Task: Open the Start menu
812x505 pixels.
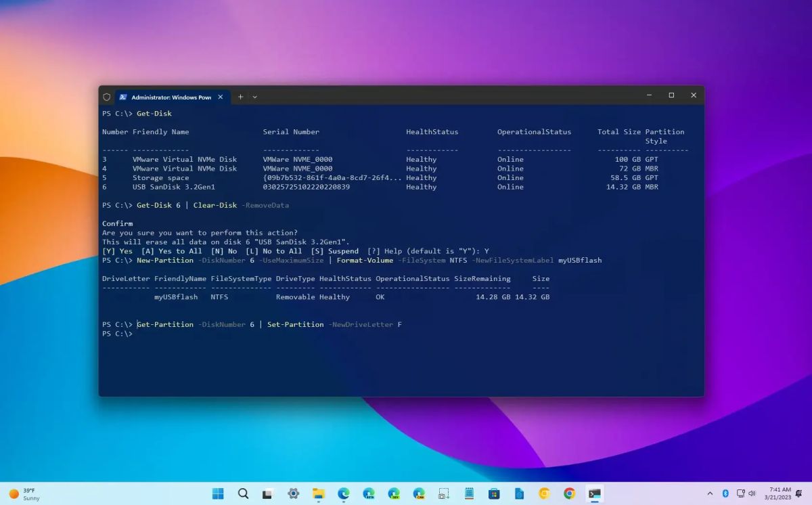Action: point(218,493)
